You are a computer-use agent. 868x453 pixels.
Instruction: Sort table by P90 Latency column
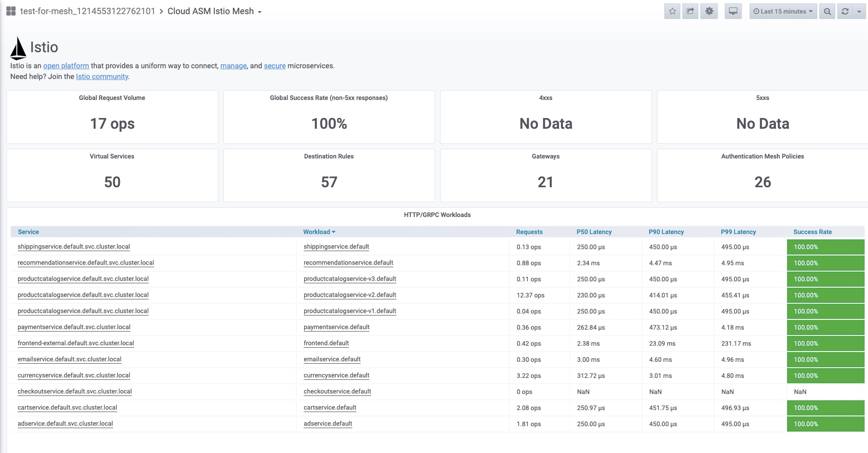[666, 232]
